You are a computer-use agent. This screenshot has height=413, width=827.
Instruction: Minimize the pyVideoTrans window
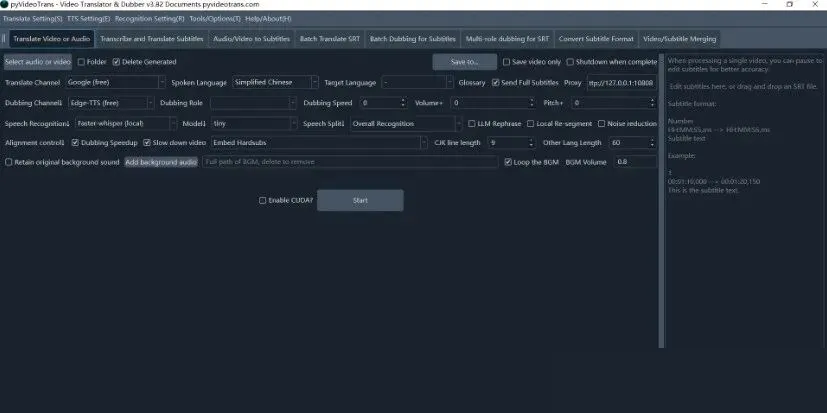coord(765,4)
